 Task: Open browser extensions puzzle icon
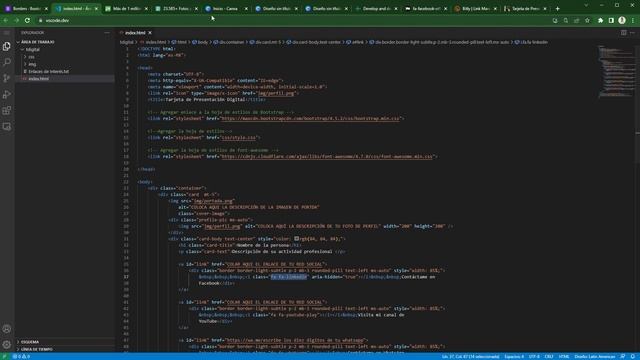(x=600, y=20)
